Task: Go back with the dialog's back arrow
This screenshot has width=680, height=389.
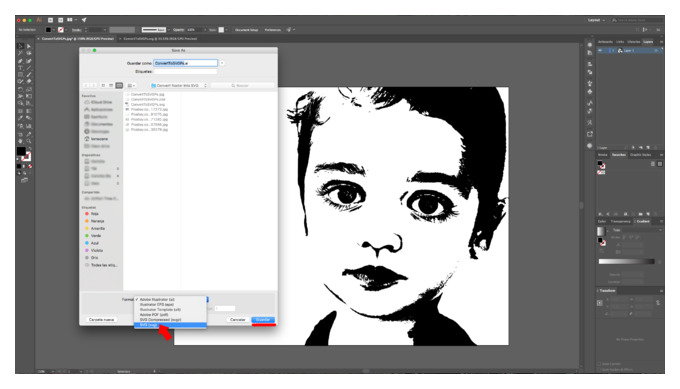Action: tap(86, 85)
